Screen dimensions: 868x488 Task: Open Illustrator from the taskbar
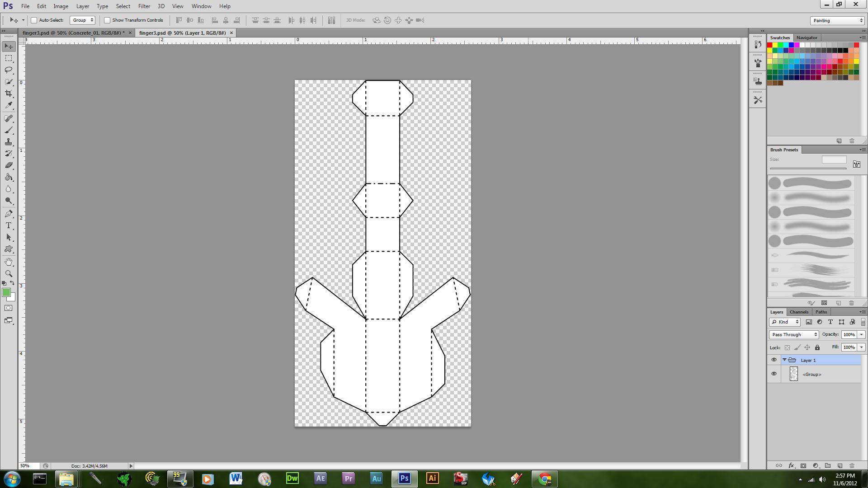433,479
